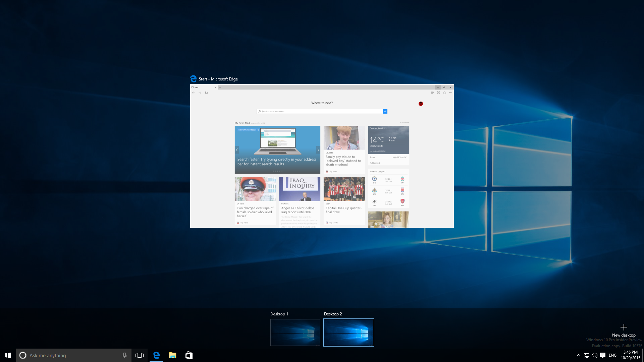
Task: Open the Hub icon in Edge toolbar
Action: 432,93
